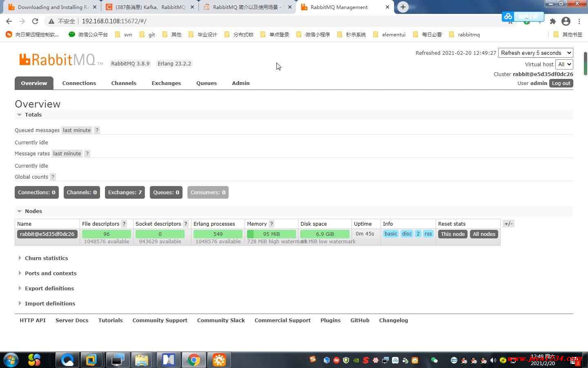Screen dimensions: 588x368
Task: Change Queued messages last minute range
Action: [77, 130]
